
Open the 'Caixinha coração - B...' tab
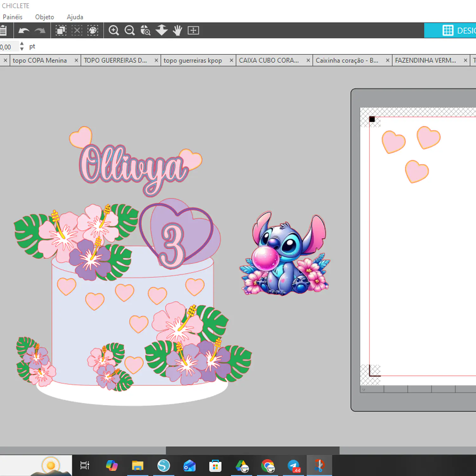click(347, 60)
